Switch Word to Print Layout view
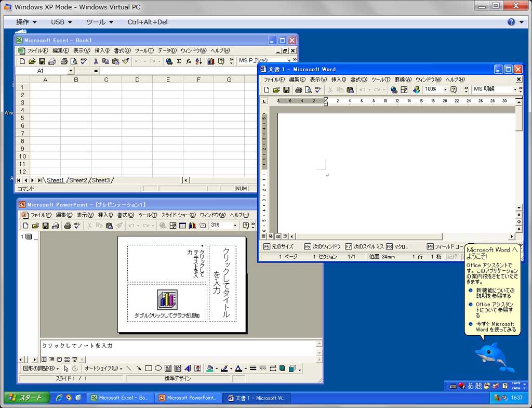Image resolution: width=532 pixels, height=408 pixels. [x=278, y=236]
